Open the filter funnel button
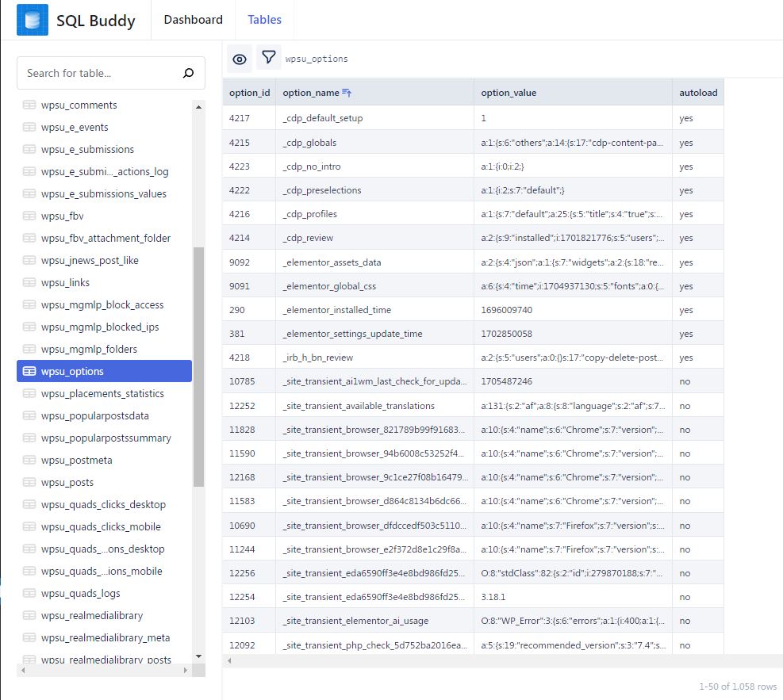783x700 pixels. 269,57
